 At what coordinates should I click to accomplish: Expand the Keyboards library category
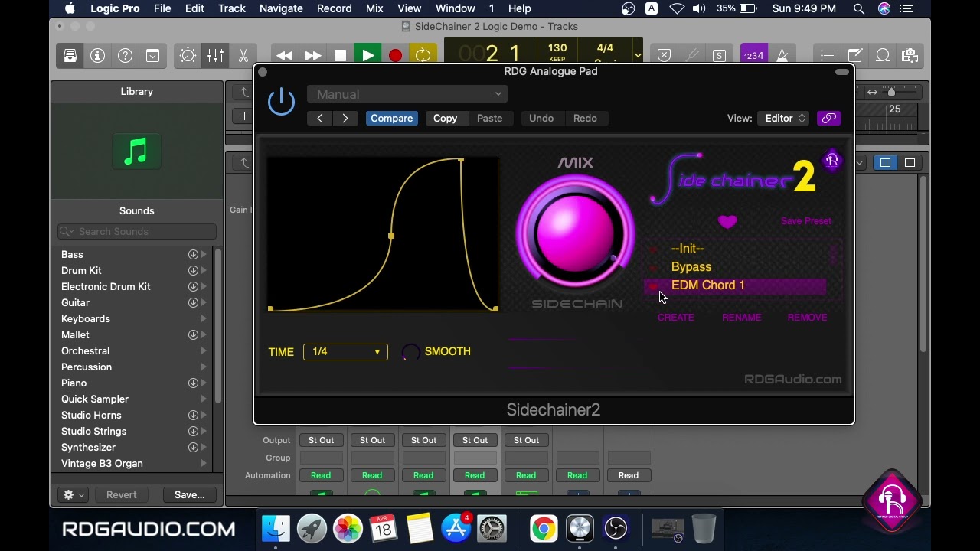click(203, 318)
